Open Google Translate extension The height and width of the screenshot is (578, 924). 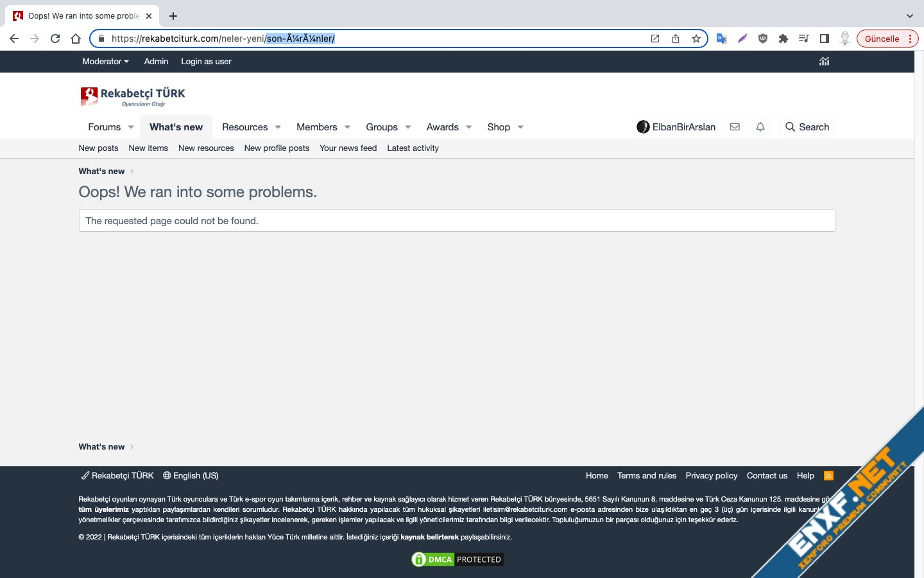click(722, 39)
